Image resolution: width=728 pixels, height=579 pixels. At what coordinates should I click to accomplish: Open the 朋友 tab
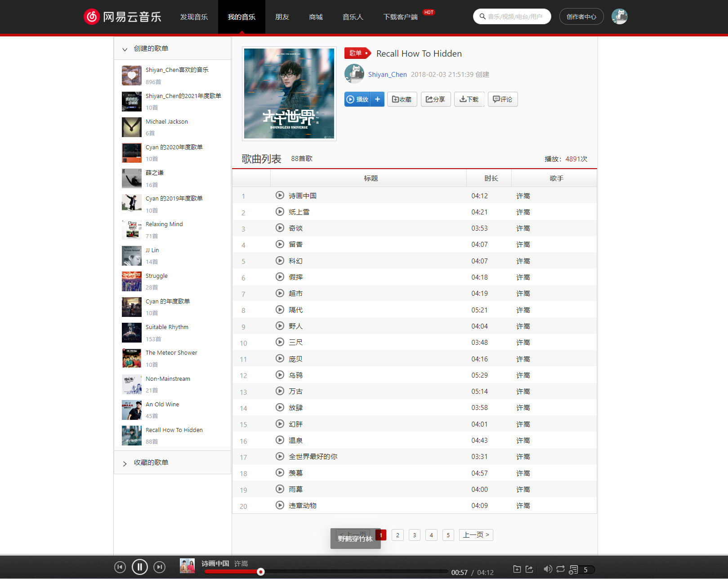coord(282,17)
